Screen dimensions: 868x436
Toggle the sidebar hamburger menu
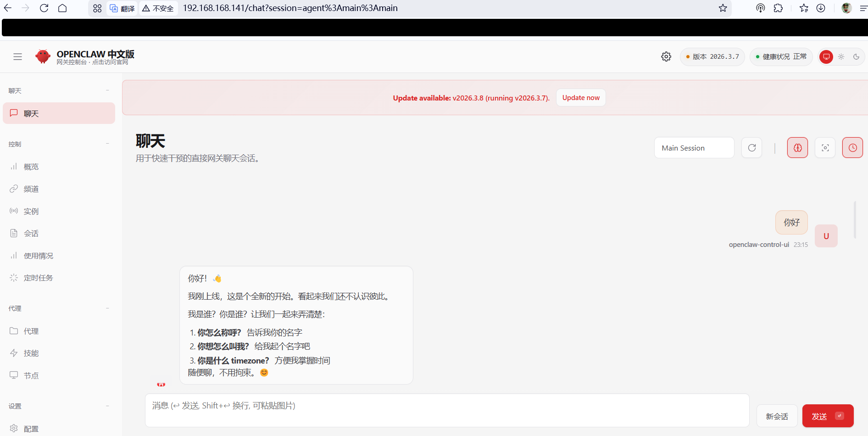click(x=18, y=56)
